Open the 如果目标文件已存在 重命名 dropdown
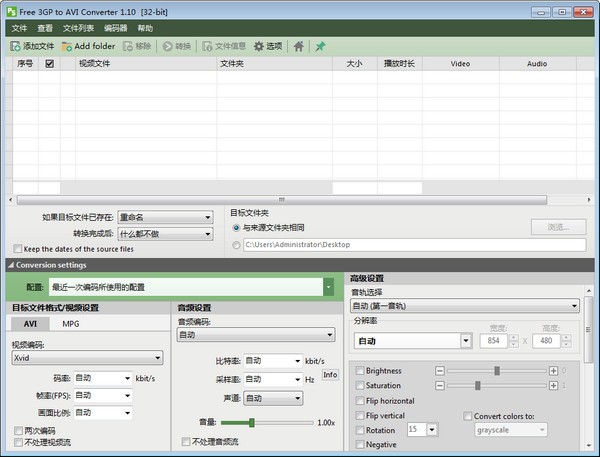The height and width of the screenshot is (457, 600). (164, 217)
